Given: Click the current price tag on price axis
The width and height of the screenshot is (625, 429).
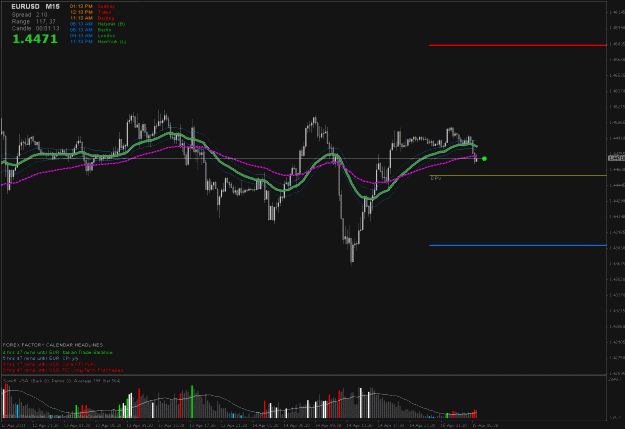Looking at the screenshot, I should [x=616, y=158].
